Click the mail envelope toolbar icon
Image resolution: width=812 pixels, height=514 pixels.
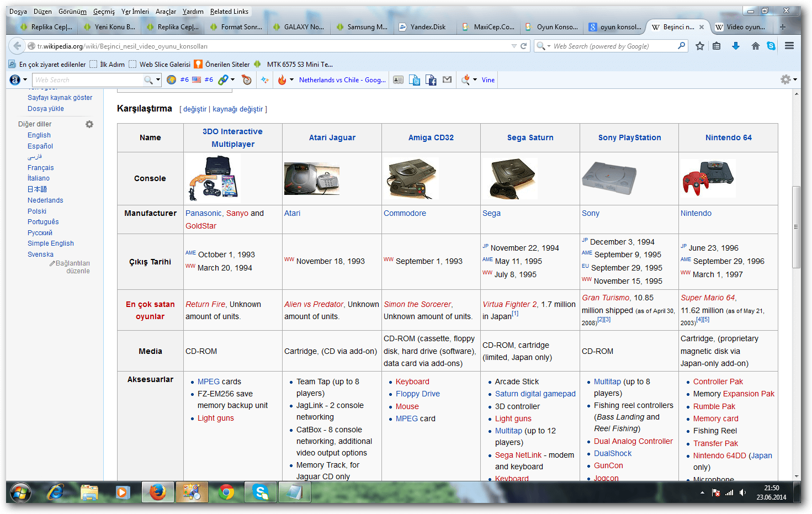(447, 80)
